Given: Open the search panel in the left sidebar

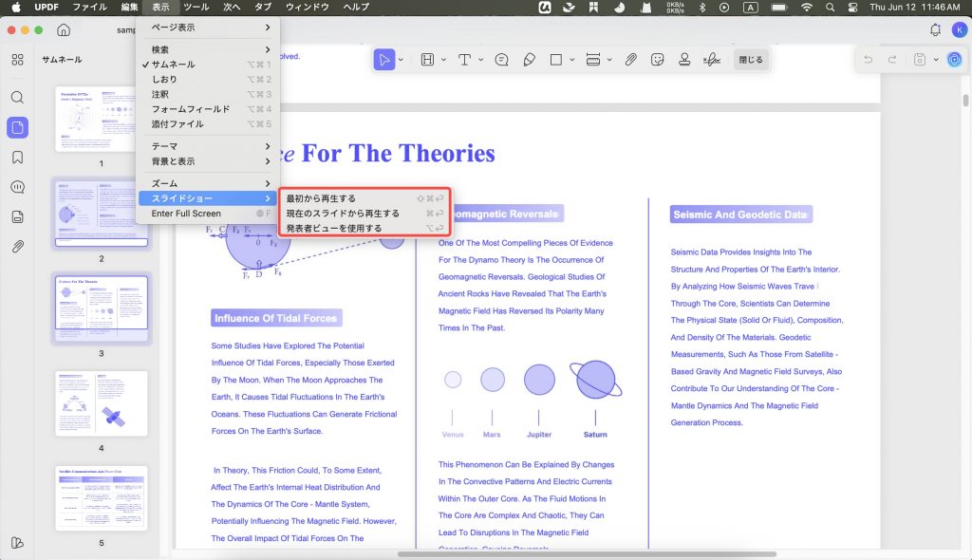Looking at the screenshot, I should click(x=17, y=98).
